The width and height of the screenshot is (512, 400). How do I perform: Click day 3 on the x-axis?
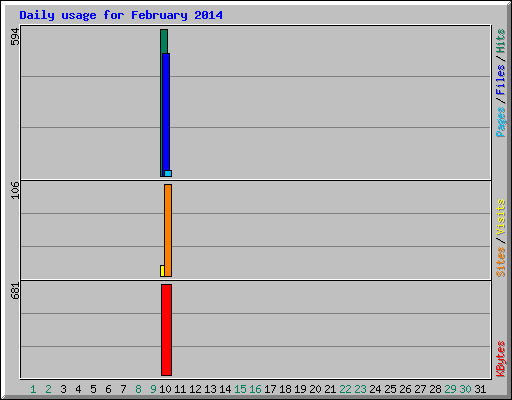click(63, 389)
